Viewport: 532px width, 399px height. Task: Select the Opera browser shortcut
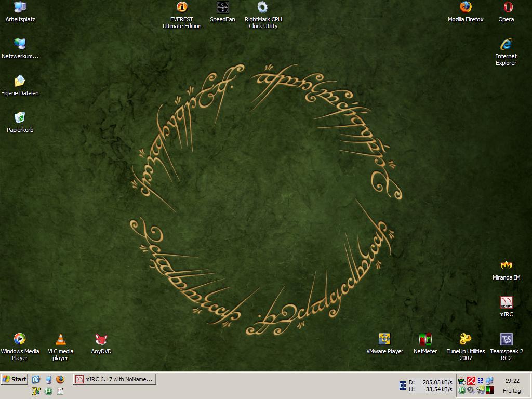[x=506, y=11]
